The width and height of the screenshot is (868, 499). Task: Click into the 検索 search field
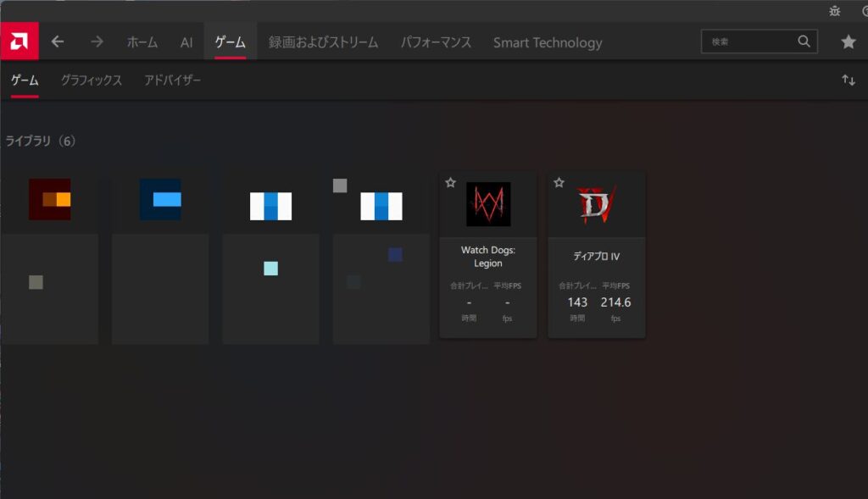coord(759,42)
